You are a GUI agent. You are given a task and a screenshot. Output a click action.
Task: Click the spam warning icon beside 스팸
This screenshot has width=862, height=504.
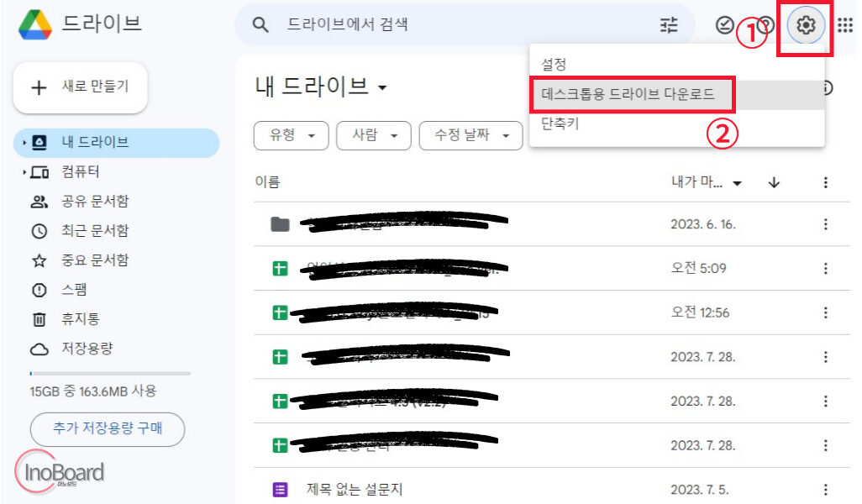coord(39,290)
